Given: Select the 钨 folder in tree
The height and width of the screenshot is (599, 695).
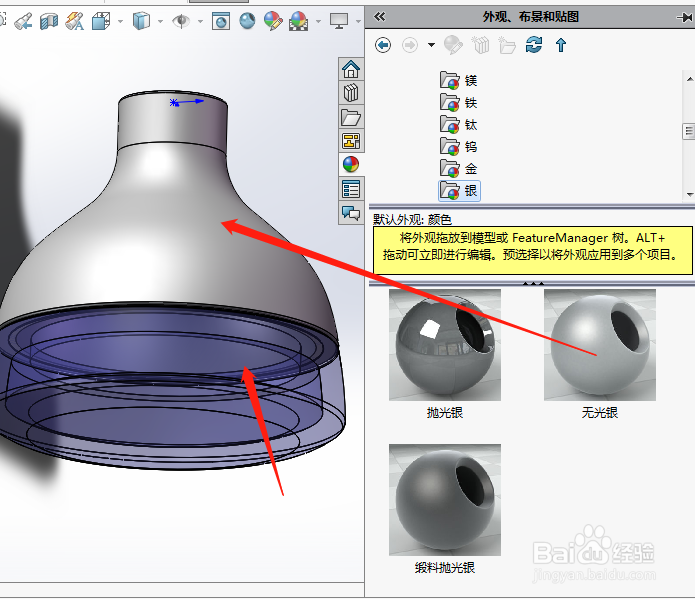Looking at the screenshot, I should (459, 147).
